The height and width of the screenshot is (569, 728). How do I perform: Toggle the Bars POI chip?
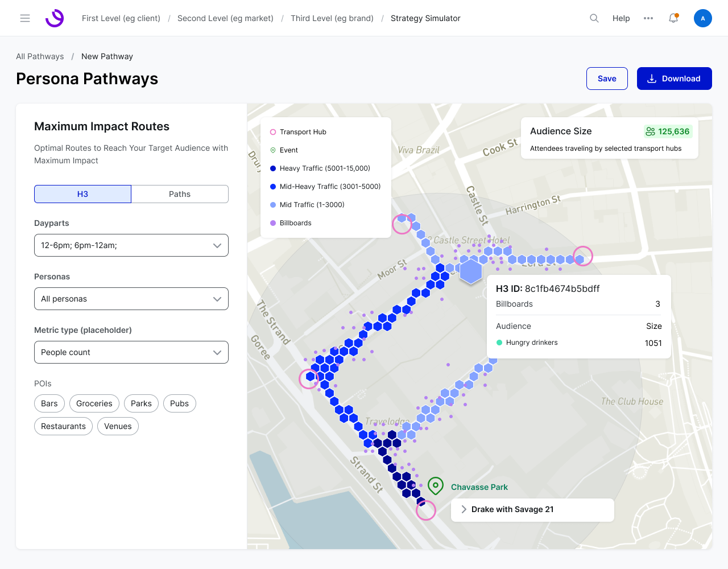pos(49,403)
